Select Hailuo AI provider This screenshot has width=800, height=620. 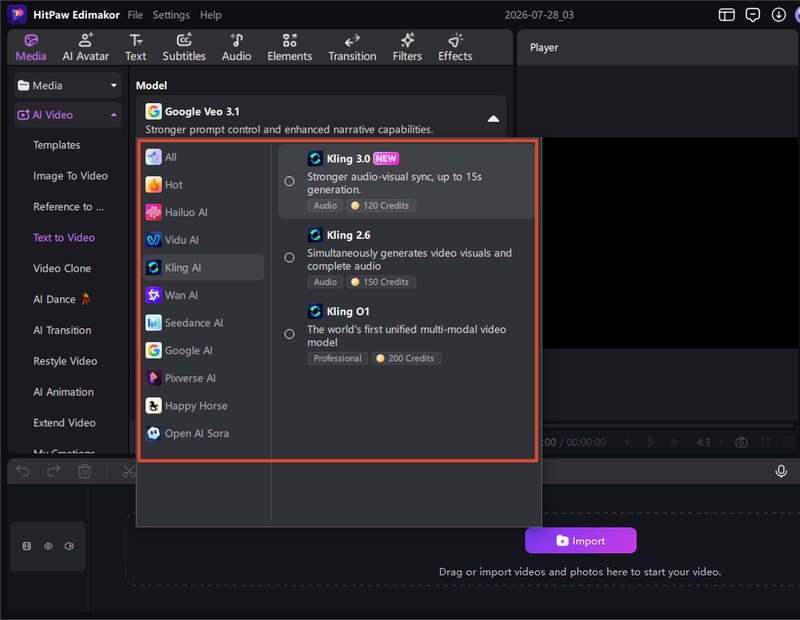click(x=203, y=212)
